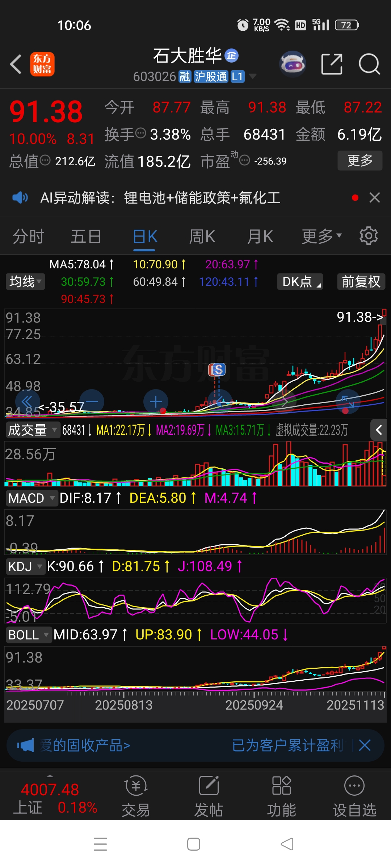391x868 pixels.
Task: Tap the back arrow icon
Action: (16, 64)
